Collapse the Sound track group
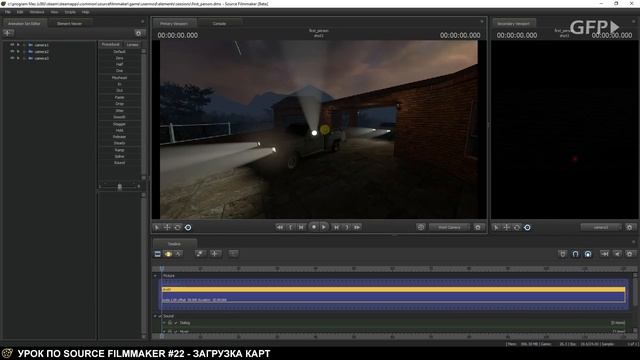The image size is (640, 360). (155, 316)
